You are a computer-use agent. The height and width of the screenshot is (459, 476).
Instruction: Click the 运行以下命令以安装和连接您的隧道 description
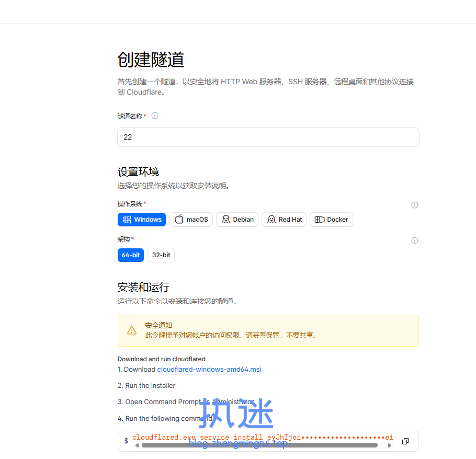(x=177, y=301)
